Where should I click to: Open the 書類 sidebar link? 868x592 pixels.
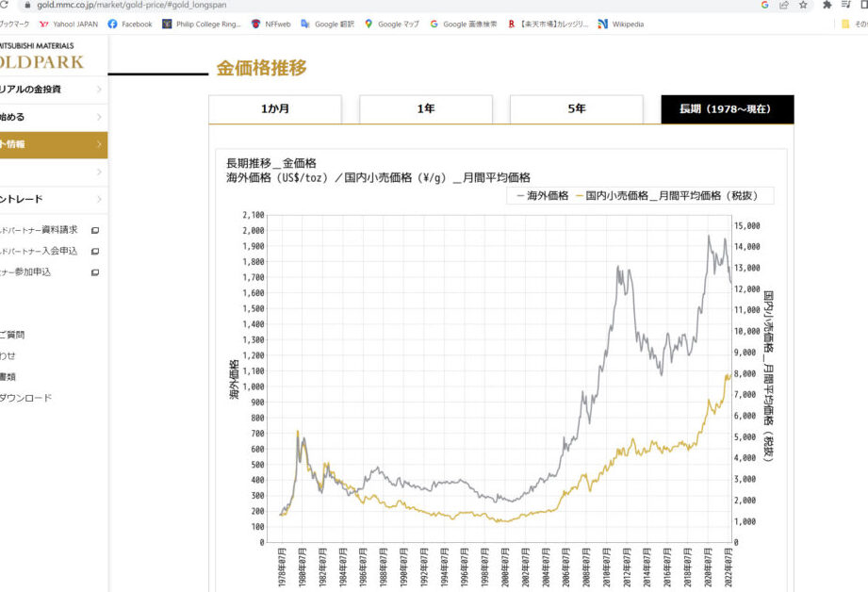pos(8,376)
